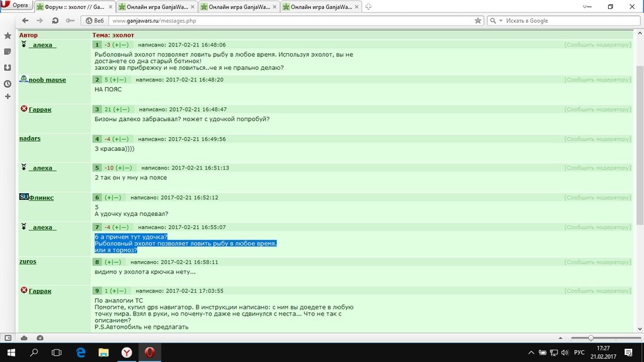Open the view options arrow near zoom slider
The height and width of the screenshot is (362, 644).
(x=560, y=338)
